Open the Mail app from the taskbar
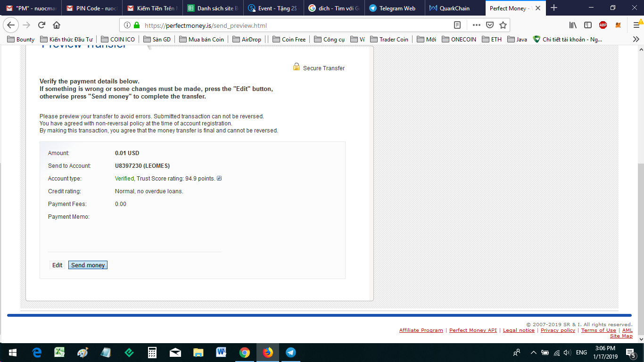The image size is (644, 362). coord(175,353)
